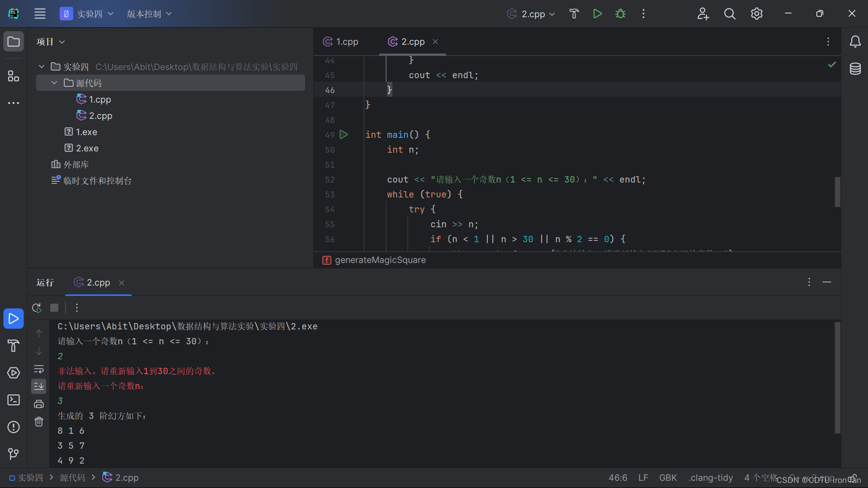This screenshot has width=868, height=488.
Task: Click the editor vertical scrollbar thumb
Action: tap(837, 192)
